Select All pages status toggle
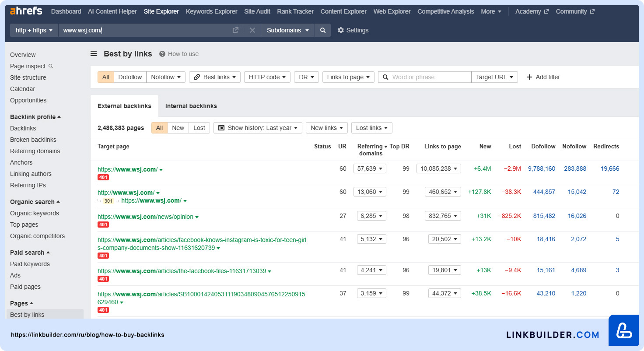Screen dimensions: 644x351 159,128
